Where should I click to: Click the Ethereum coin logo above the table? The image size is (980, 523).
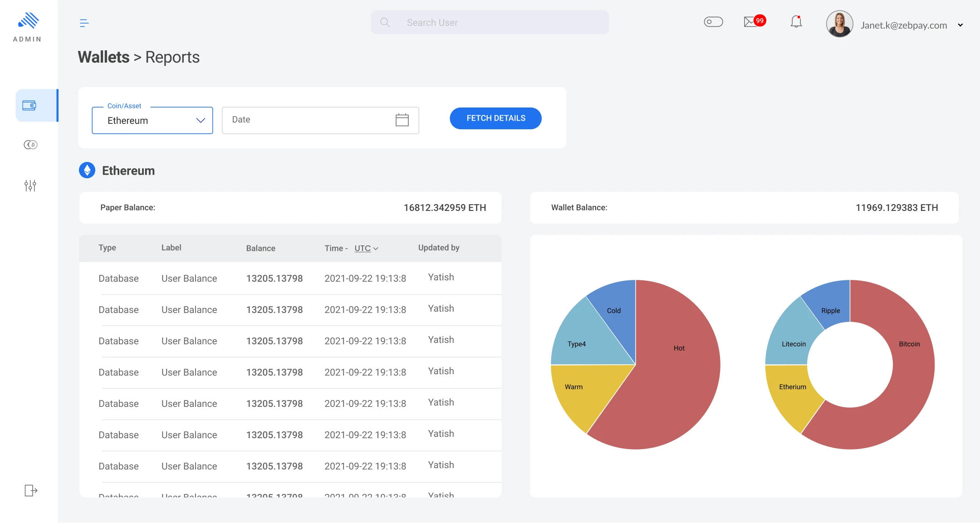87,170
